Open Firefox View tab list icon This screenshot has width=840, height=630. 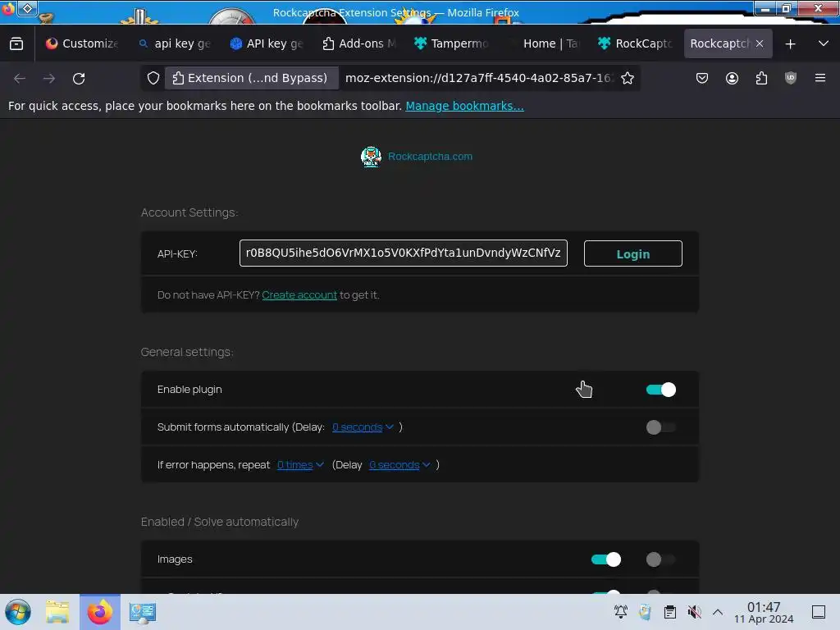tap(16, 43)
